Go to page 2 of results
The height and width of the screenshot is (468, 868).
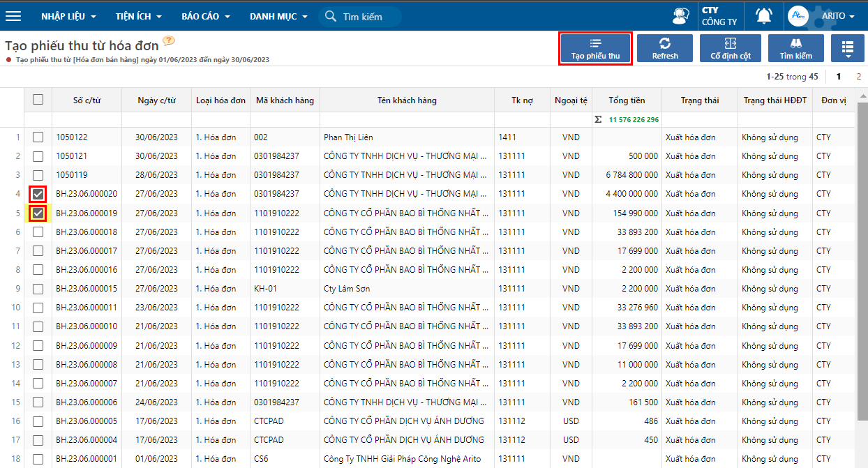pyautogui.click(x=858, y=77)
